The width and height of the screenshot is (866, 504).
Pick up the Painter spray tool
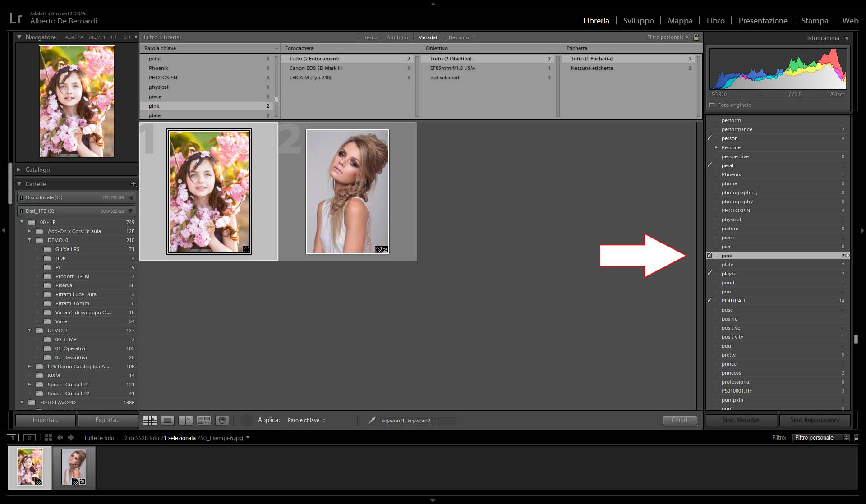[372, 420]
